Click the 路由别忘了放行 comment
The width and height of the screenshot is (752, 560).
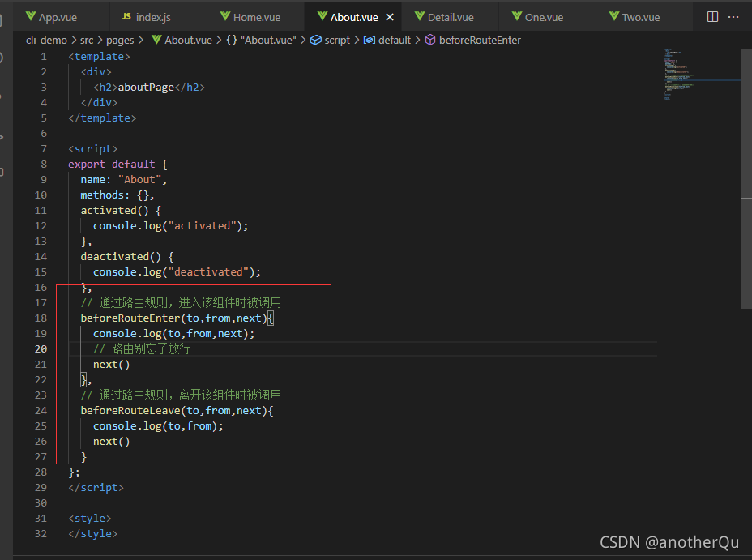tap(142, 349)
